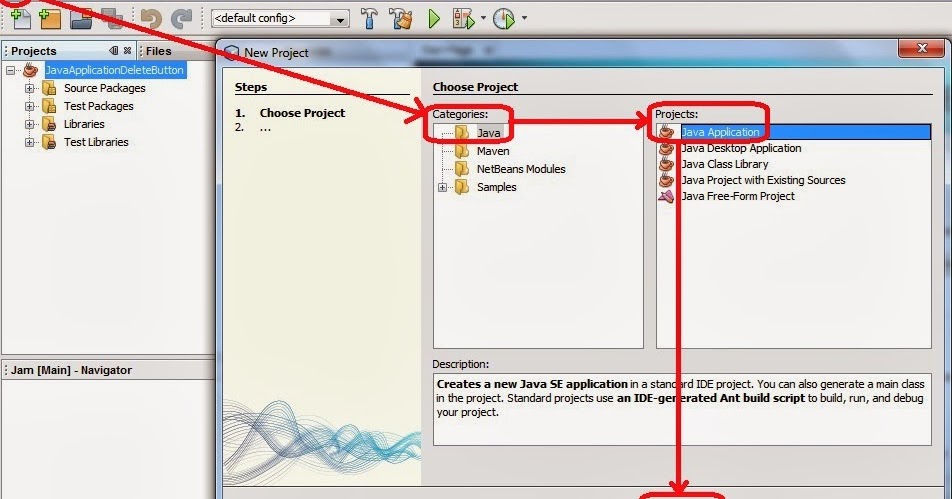This screenshot has height=499, width=952.
Task: Expand the Test Libraries node
Action: (29, 143)
